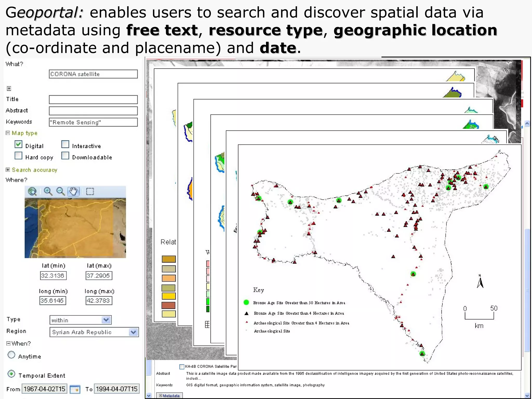Click the Keywords label in results
This screenshot has width=532, height=399.
(164, 385)
